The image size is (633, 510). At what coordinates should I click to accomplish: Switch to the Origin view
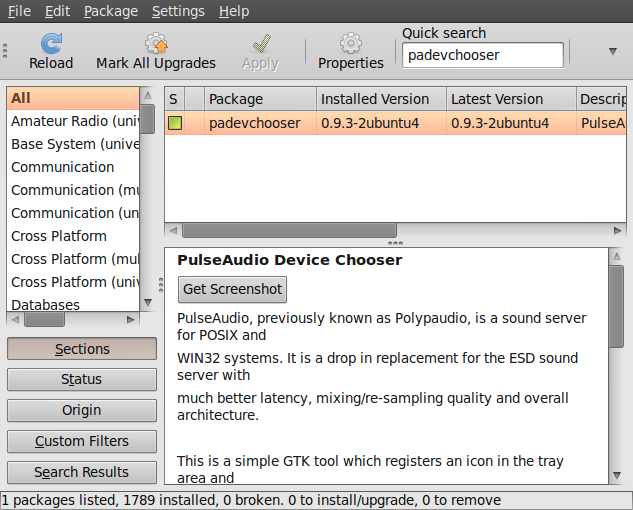tap(81, 410)
